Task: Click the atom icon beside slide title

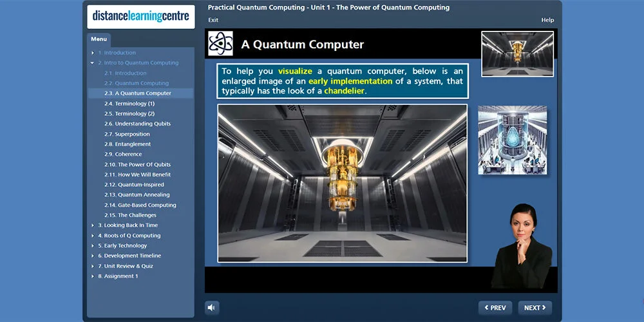Action: pyautogui.click(x=220, y=44)
